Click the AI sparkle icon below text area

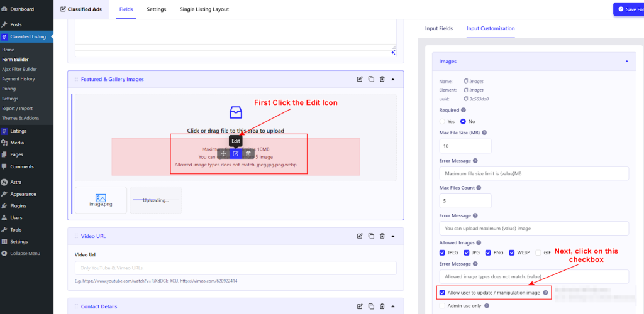(393, 53)
